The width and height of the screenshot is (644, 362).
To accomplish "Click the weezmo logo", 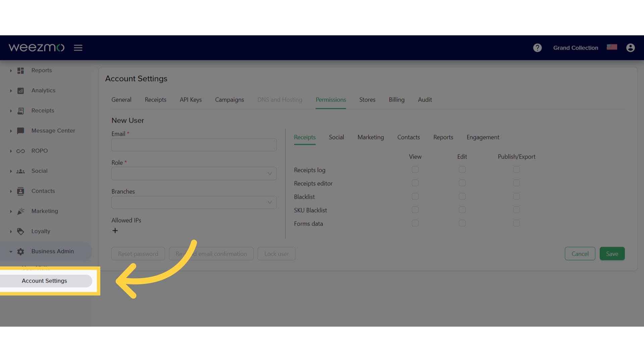I will tap(36, 48).
